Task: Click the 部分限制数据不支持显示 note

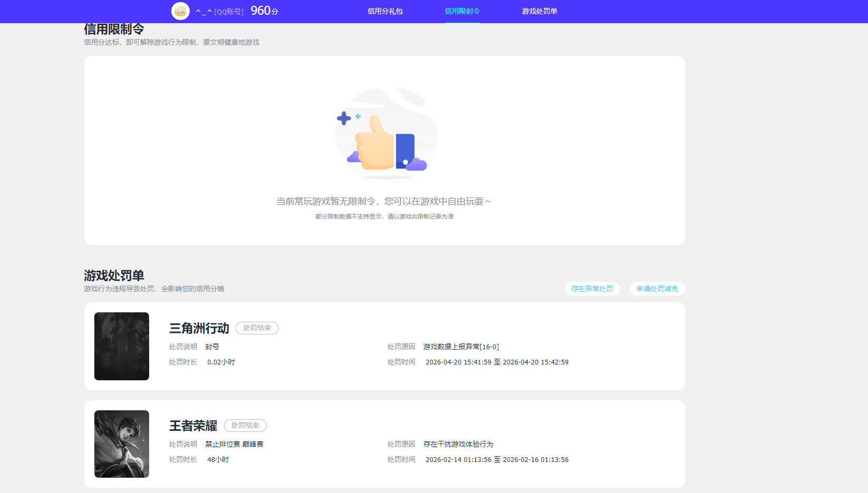Action: pos(384,216)
